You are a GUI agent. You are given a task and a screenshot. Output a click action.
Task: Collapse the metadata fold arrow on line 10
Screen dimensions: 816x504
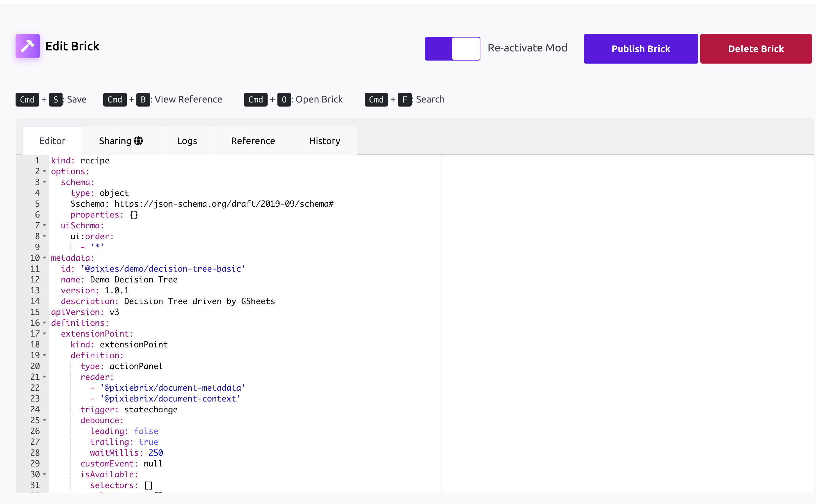point(44,258)
